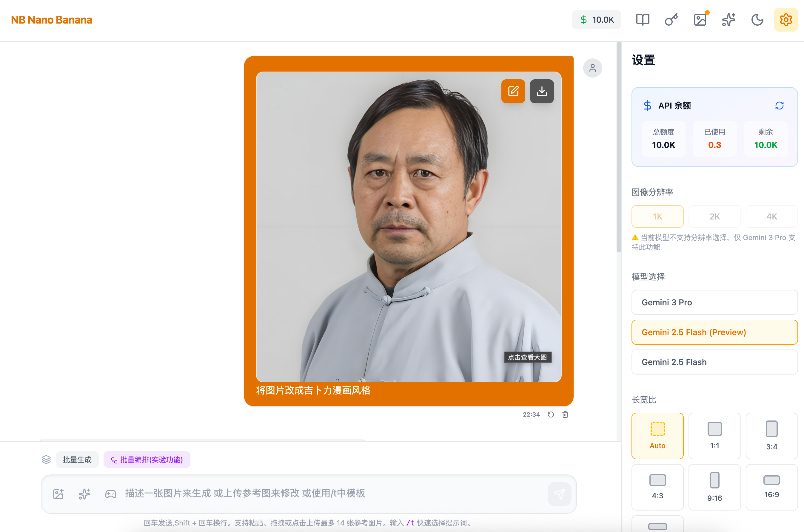The image size is (804, 532).
Task: Click the edit image button on photo
Action: pos(513,91)
